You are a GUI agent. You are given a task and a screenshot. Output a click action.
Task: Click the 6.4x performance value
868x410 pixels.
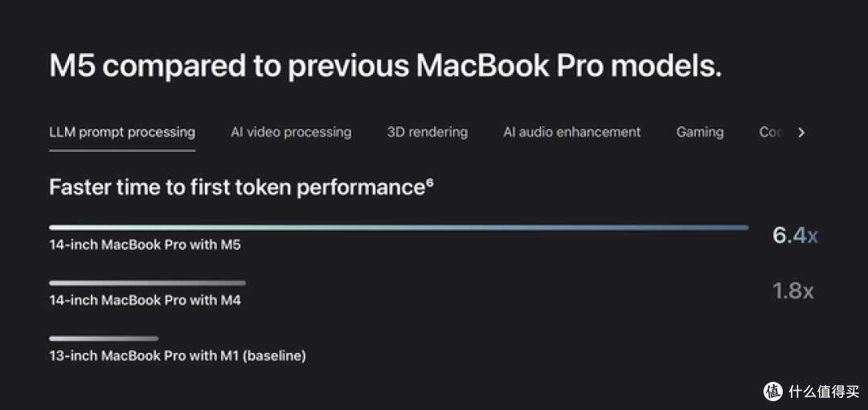pos(795,236)
